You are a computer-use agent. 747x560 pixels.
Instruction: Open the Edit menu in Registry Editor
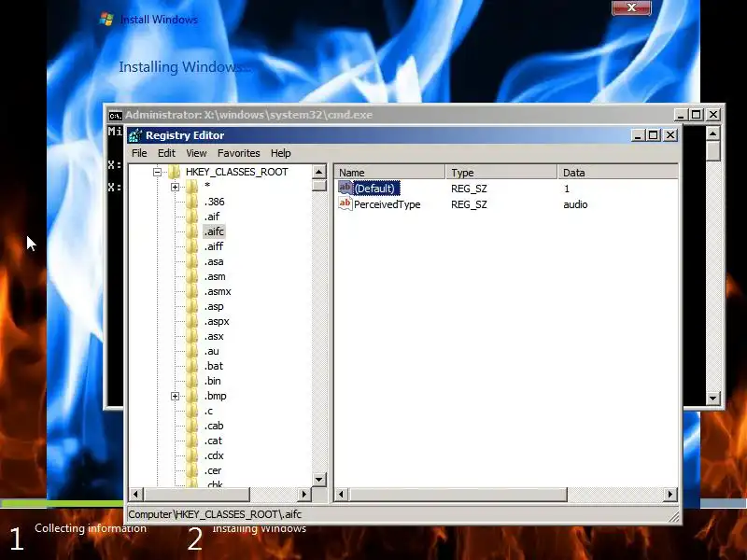pos(166,153)
